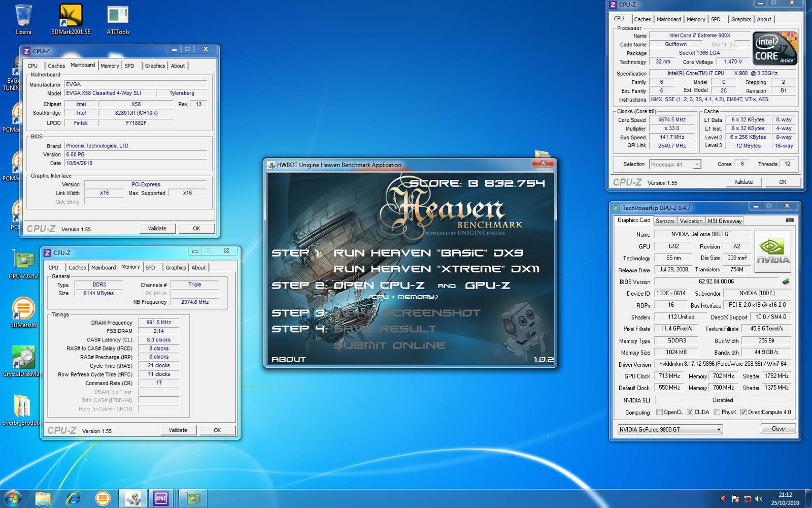Viewport: 812px width, 508px height.
Task: Click the GPU-Z title bar icon
Action: pyautogui.click(x=616, y=208)
